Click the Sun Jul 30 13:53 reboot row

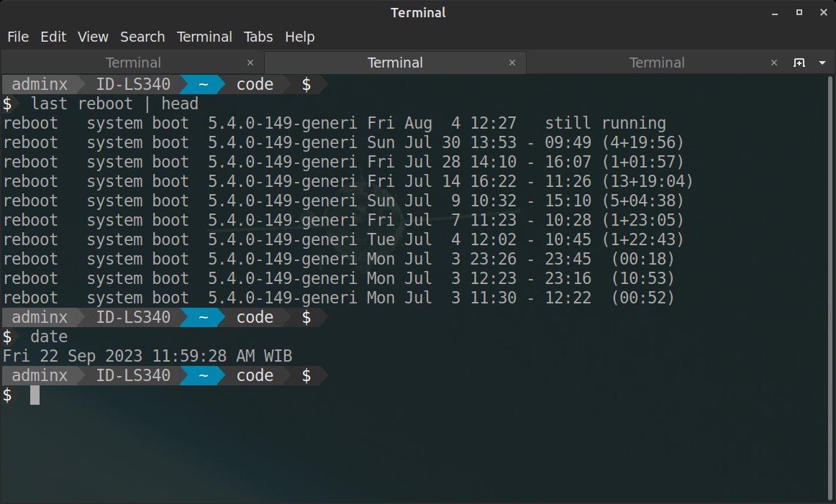343,142
